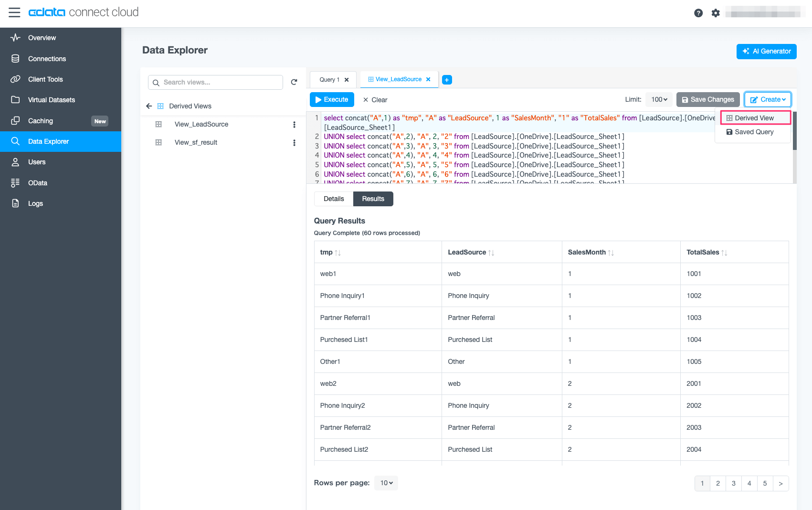Image resolution: width=812 pixels, height=510 pixels.
Task: Open options menu for View_sf_result
Action: pyautogui.click(x=294, y=143)
